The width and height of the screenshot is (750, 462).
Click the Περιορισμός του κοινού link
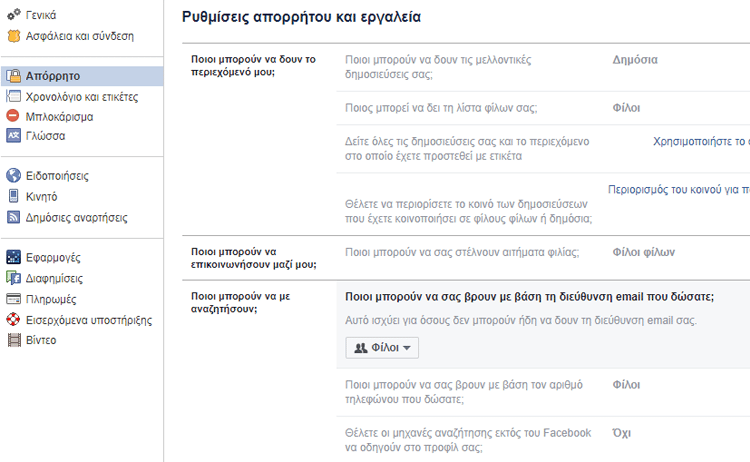click(x=679, y=190)
